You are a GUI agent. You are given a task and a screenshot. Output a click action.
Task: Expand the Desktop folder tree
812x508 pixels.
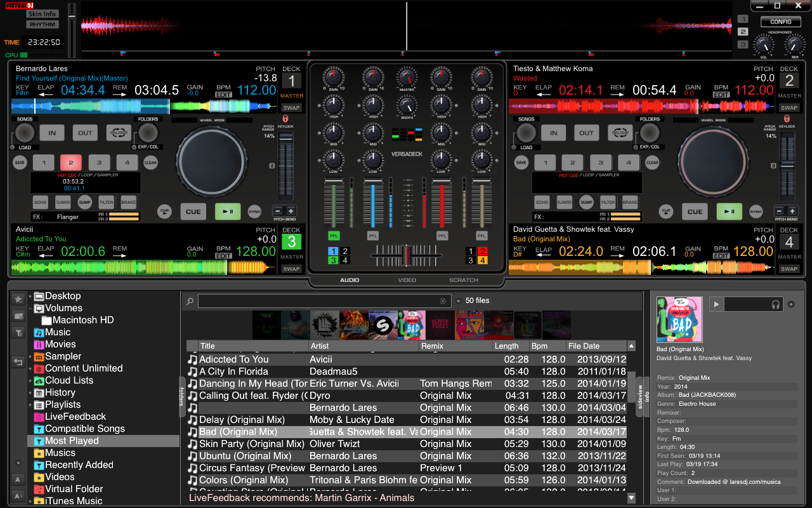(x=30, y=296)
